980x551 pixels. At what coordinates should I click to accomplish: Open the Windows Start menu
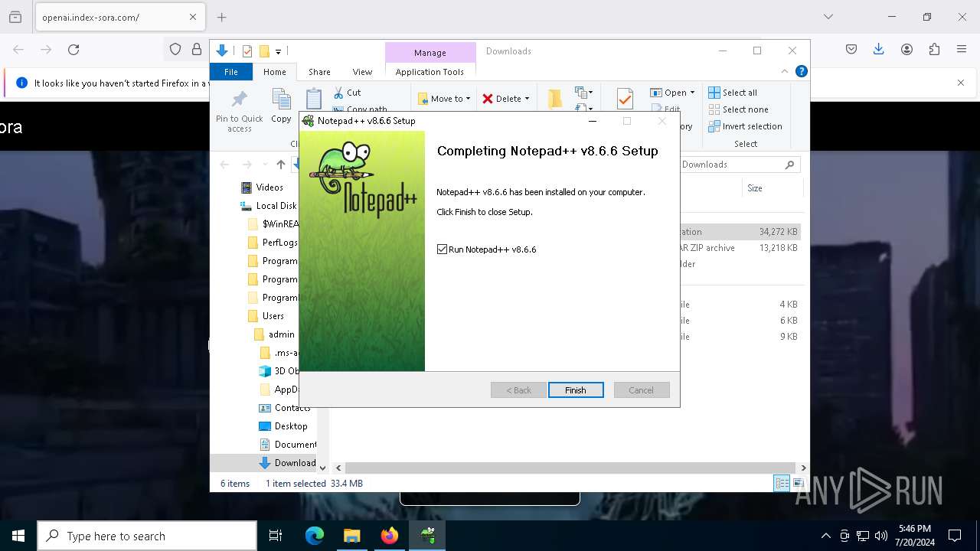click(18, 536)
